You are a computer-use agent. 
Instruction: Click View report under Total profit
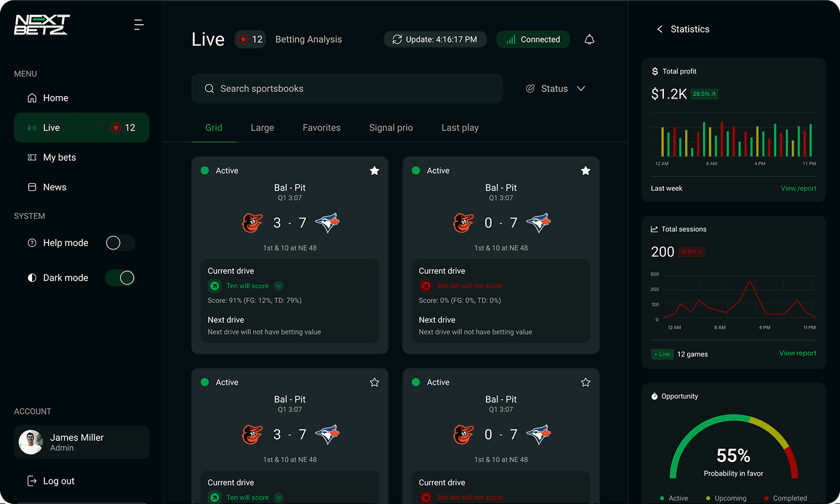[798, 189]
